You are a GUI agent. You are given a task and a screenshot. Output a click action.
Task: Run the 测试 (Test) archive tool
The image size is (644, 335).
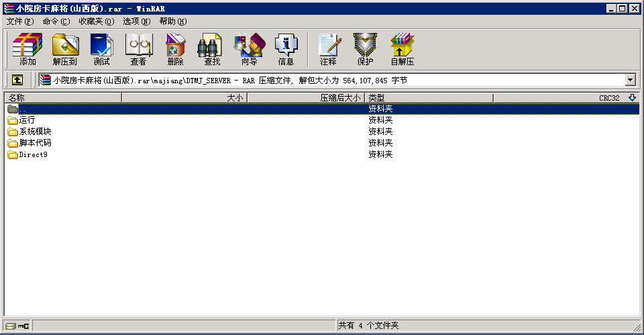click(101, 49)
